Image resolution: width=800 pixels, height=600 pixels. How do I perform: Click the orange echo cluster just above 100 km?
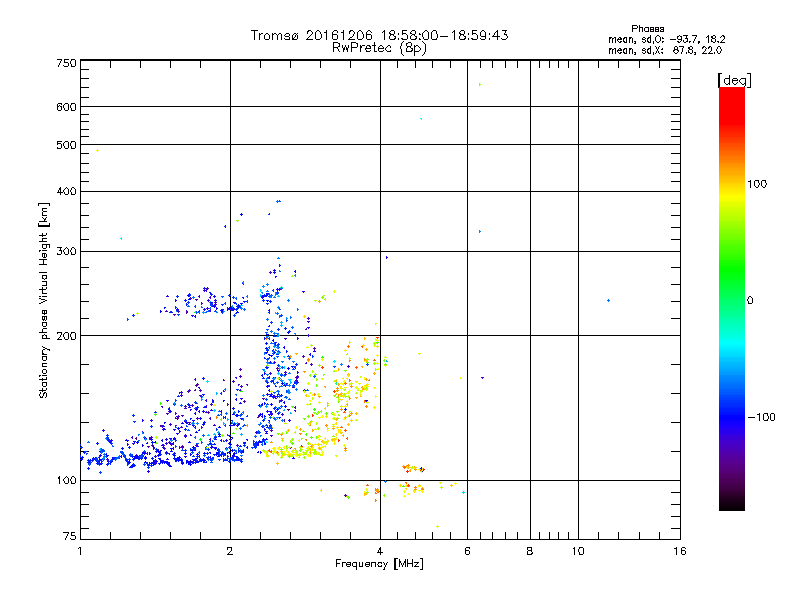pos(413,468)
